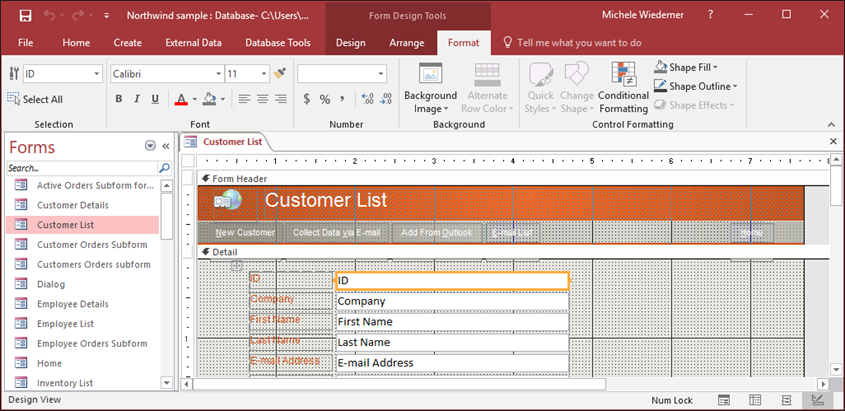Open the Forms navigation pane menu arrow

(150, 146)
